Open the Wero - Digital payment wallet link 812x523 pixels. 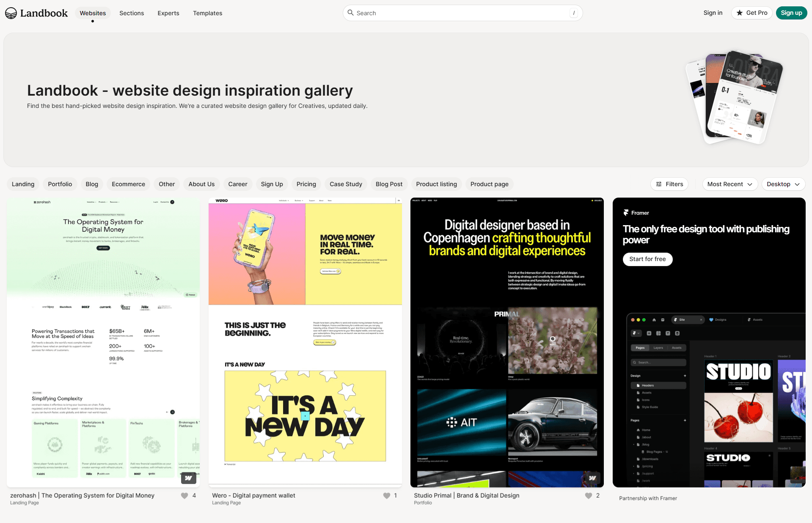(253, 495)
